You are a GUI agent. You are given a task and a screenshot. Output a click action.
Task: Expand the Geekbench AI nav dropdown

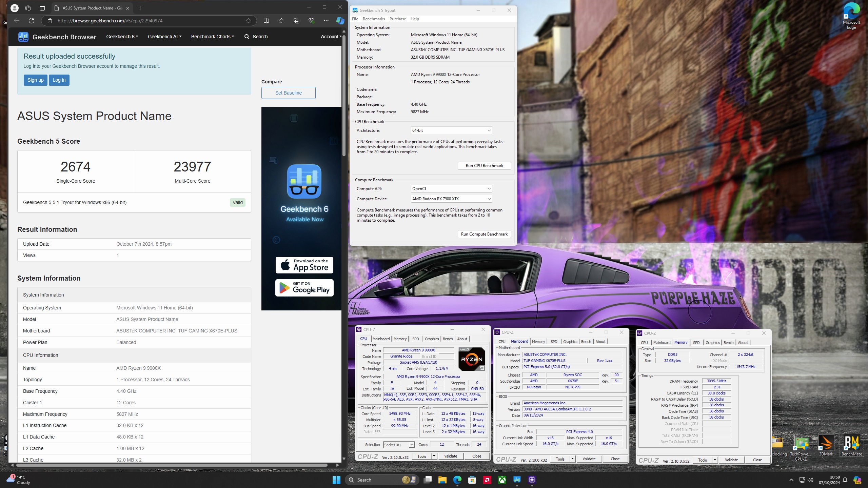(x=164, y=37)
